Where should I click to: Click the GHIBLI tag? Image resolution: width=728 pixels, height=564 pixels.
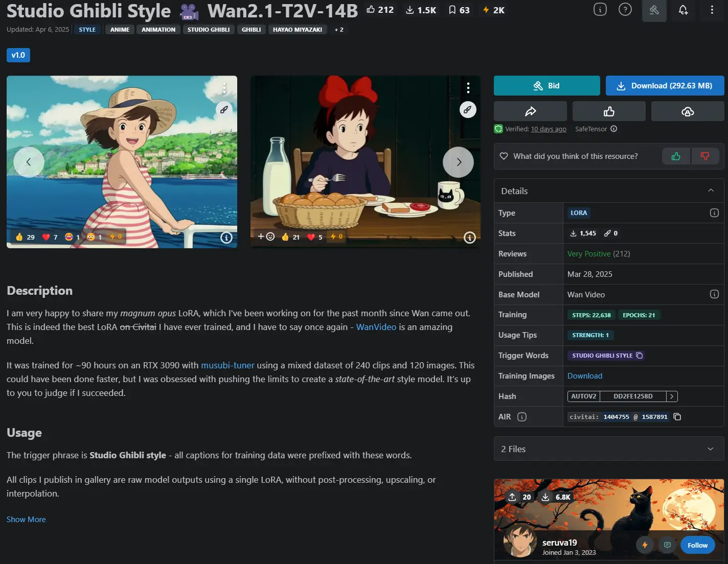click(x=251, y=30)
